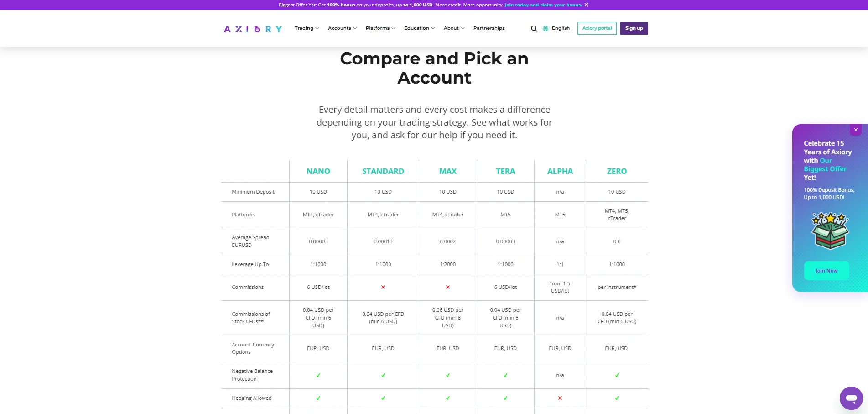Click red cross under Standard Commissions
The height and width of the screenshot is (414, 868).
[383, 287]
